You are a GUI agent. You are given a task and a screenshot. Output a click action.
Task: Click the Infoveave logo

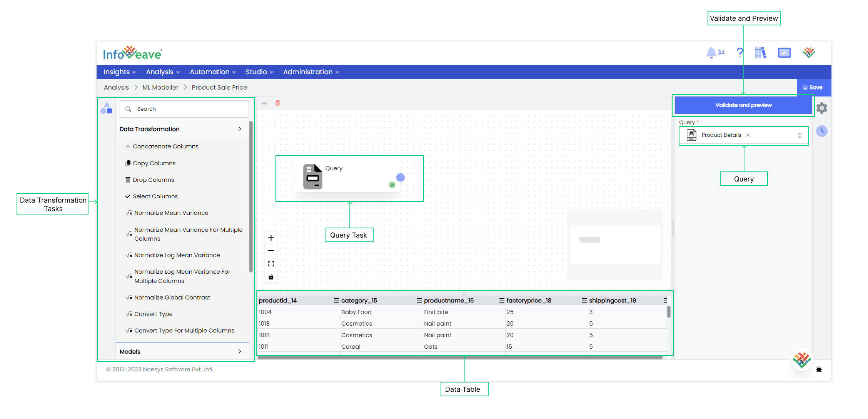133,53
